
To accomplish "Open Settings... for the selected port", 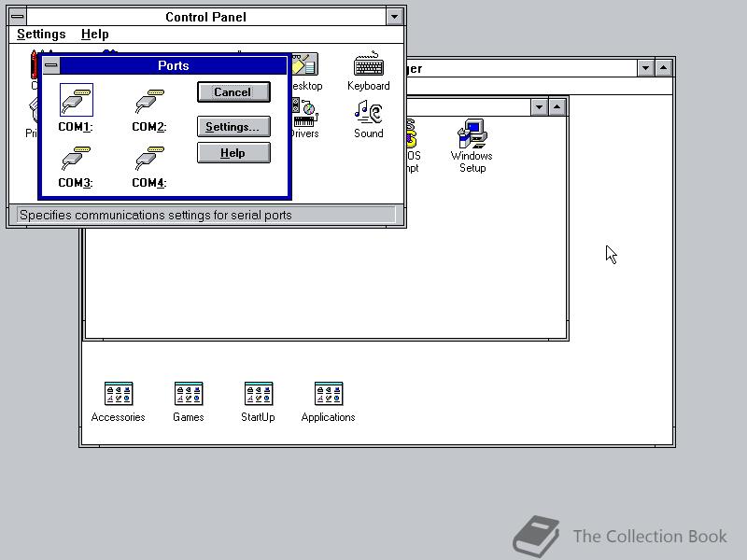I will pyautogui.click(x=233, y=127).
